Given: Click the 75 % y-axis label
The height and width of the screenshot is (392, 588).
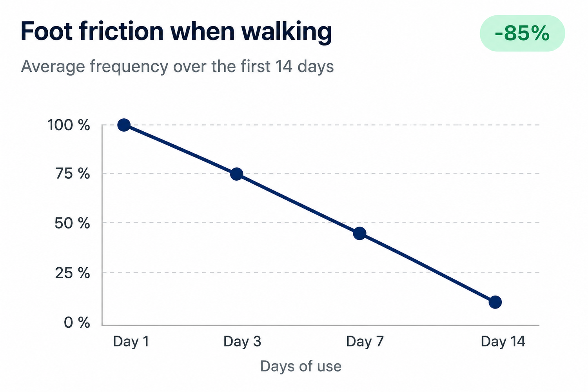Looking at the screenshot, I should point(73,174).
